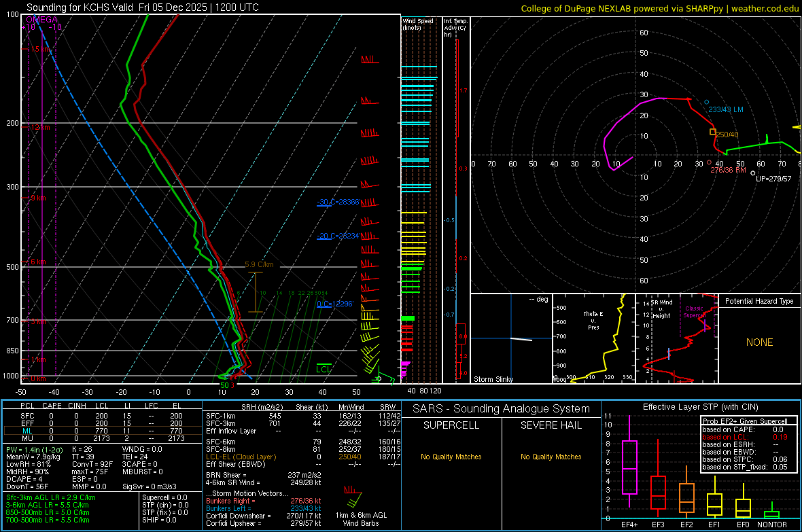Click the '-20 C=28234' height label
The width and height of the screenshot is (802, 532).
point(338,236)
